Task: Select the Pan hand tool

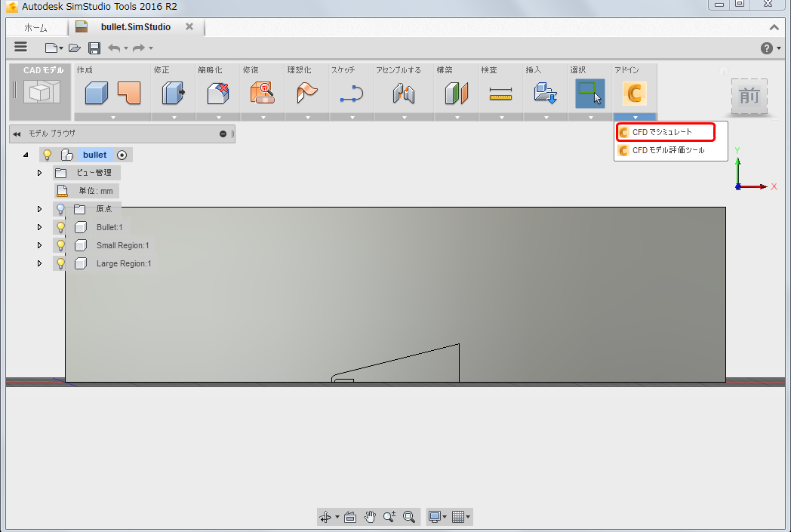Action: 370,517
